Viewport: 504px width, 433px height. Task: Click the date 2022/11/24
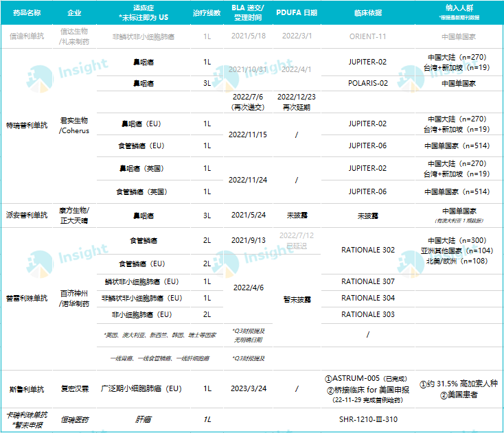click(x=248, y=180)
